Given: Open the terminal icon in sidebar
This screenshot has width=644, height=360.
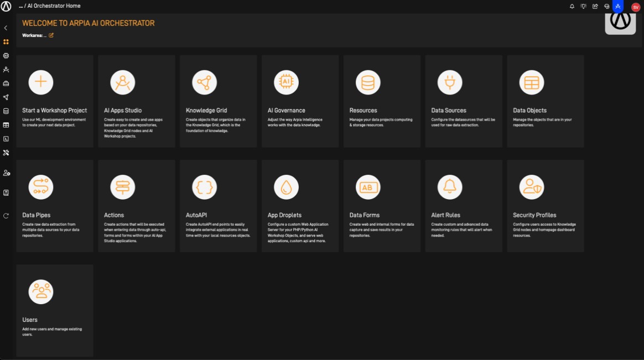Looking at the screenshot, I should point(6,139).
